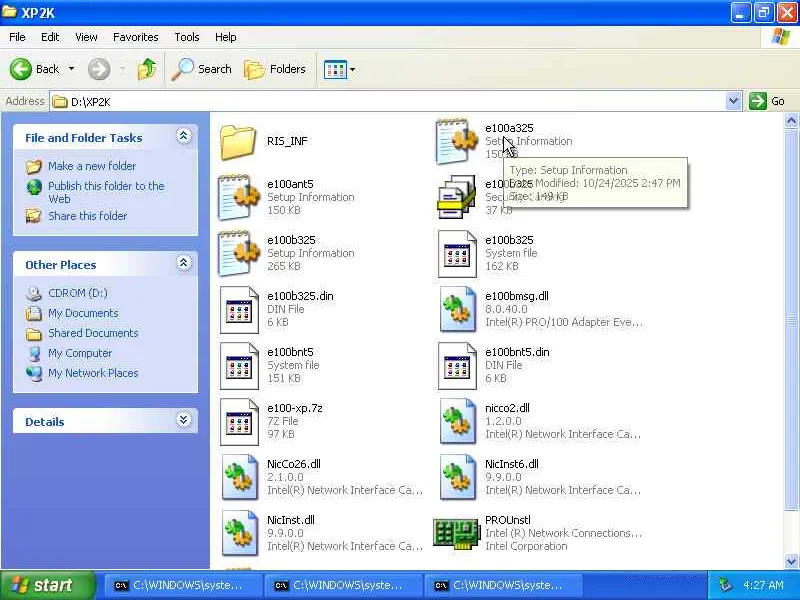Select the e100b325 265 KB Setup Information icon
This screenshot has width=800, height=600.
coord(238,254)
